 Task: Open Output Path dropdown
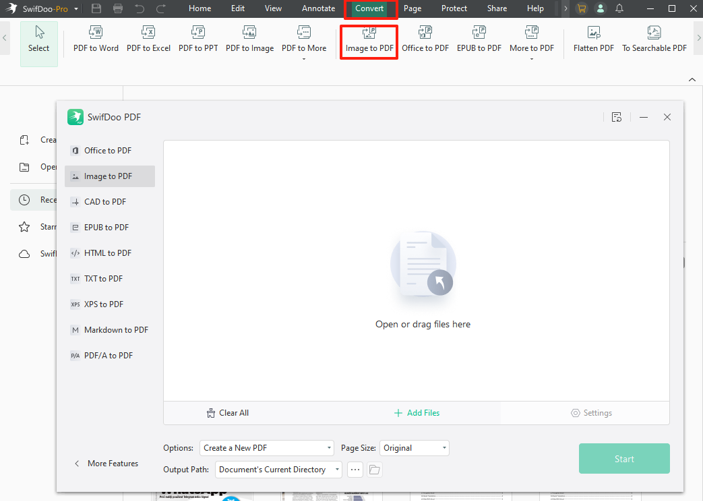[x=278, y=469]
